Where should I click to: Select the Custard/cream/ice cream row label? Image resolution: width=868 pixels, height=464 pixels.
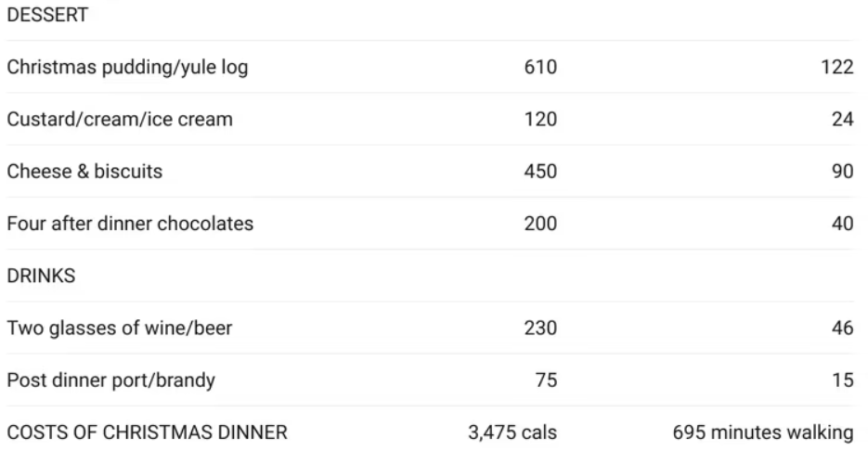[x=120, y=119]
